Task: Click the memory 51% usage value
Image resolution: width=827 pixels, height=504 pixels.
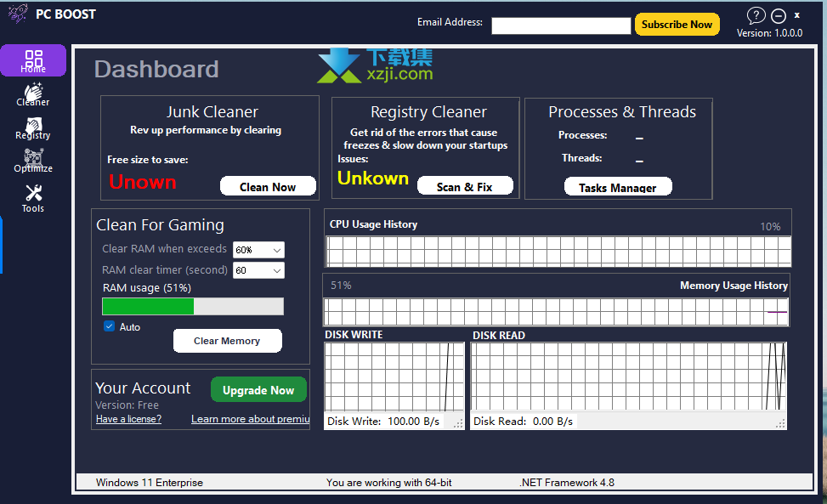Action: coord(341,286)
